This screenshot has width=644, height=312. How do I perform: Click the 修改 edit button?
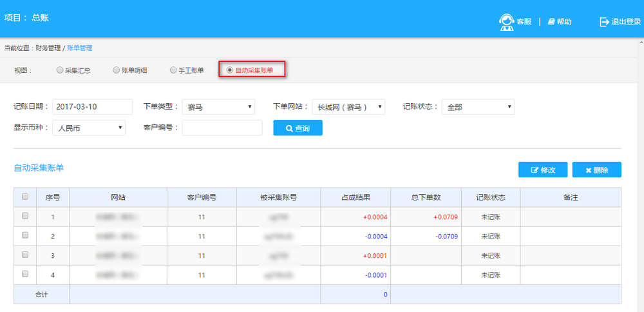pyautogui.click(x=542, y=170)
